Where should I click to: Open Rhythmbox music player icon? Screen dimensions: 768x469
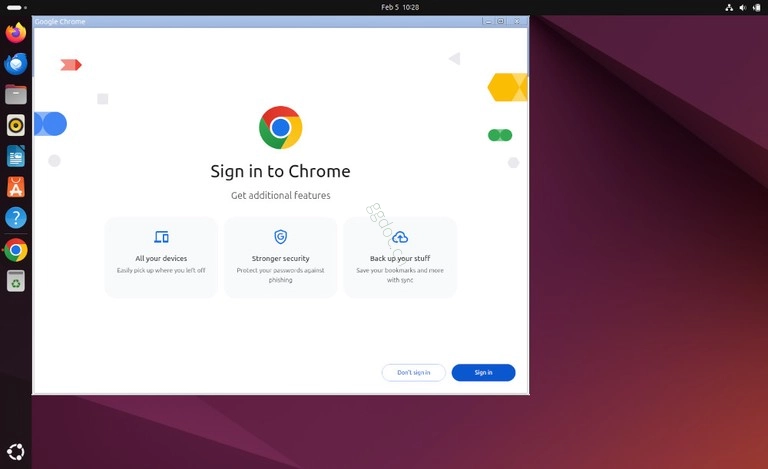(16, 125)
